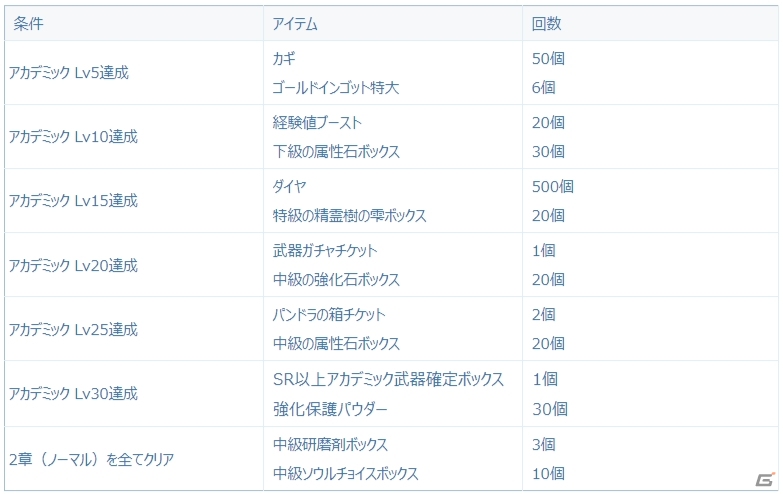Select the ゴールドインゴット特大 item text
Viewport: 783px width, 494px height.
[x=336, y=88]
